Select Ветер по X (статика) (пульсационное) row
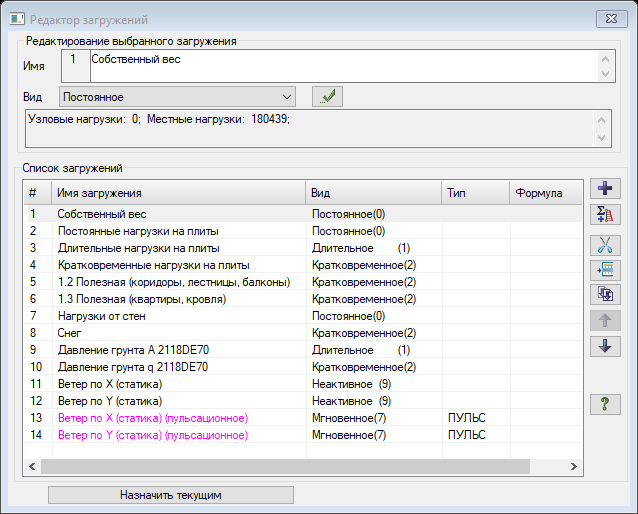The image size is (638, 514). click(x=303, y=418)
